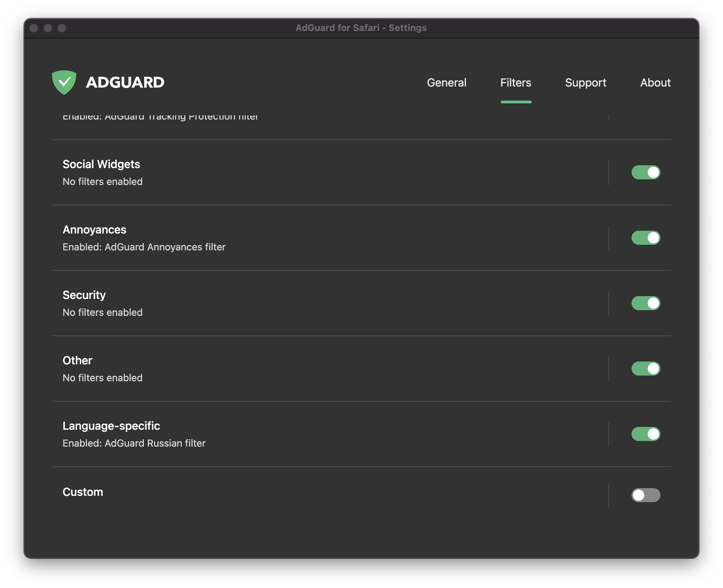Click 'No filters enabled' under Social Widgets
The image size is (723, 588).
click(103, 181)
